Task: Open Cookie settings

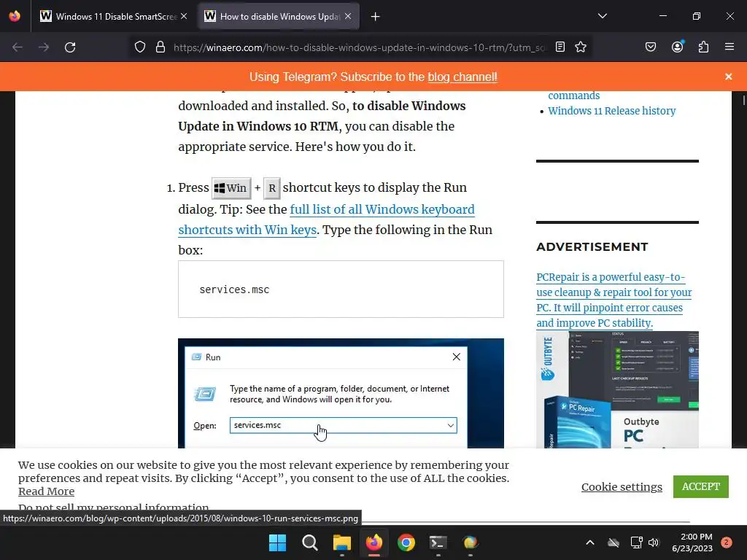Action: click(x=622, y=486)
